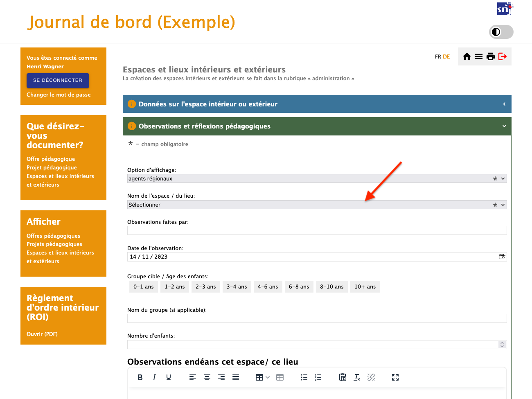
Task: Click the SE DÉCONNECTER button
Action: pyautogui.click(x=58, y=80)
